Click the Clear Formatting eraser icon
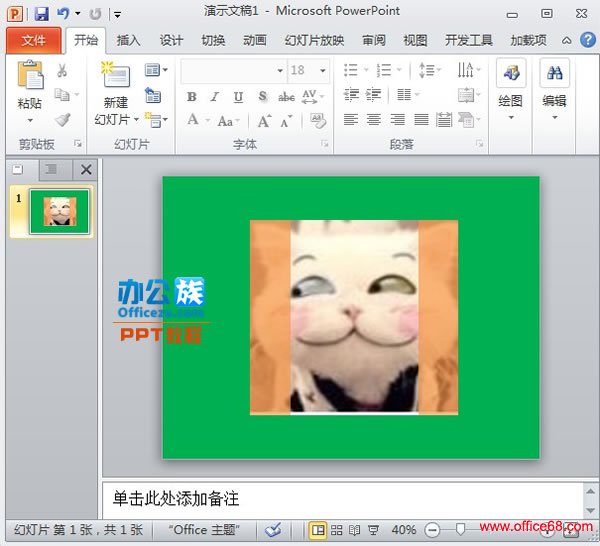 click(x=318, y=121)
